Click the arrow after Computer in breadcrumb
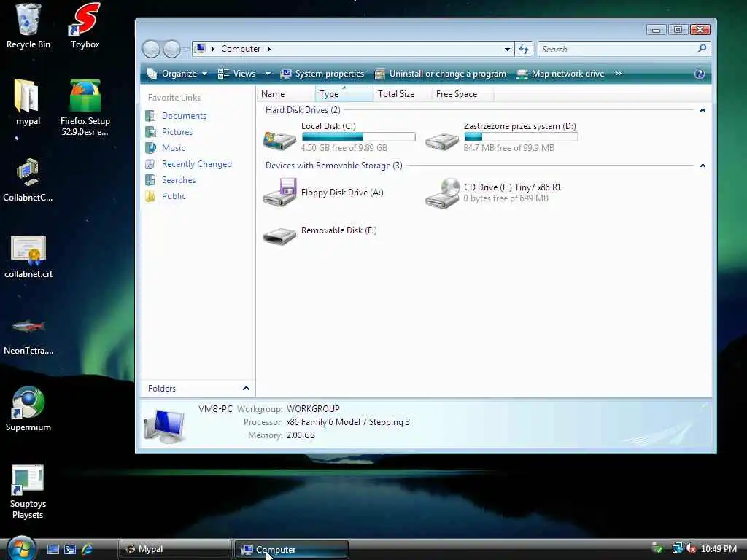 (x=268, y=49)
